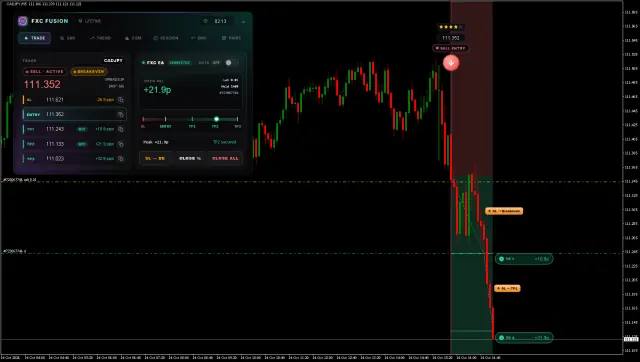640x362 pixels.
Task: Switch to the CSM tab
Action: (133, 38)
